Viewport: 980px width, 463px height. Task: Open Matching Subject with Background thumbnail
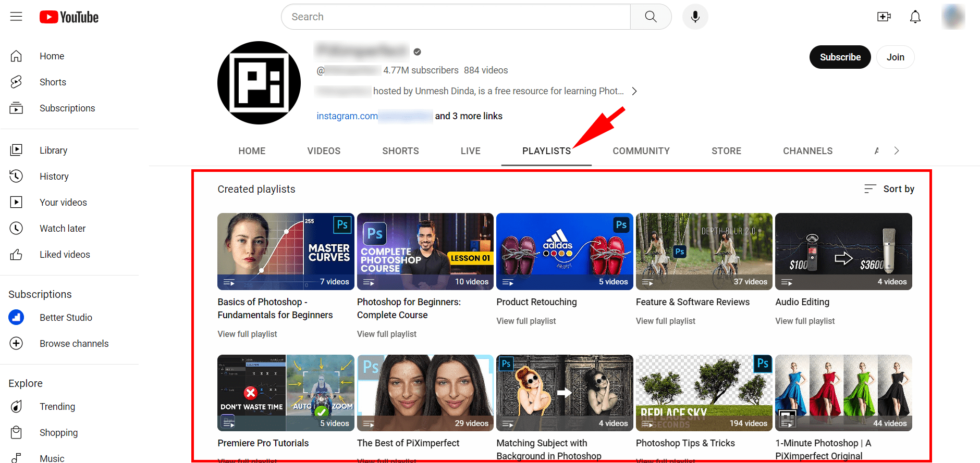tap(565, 393)
